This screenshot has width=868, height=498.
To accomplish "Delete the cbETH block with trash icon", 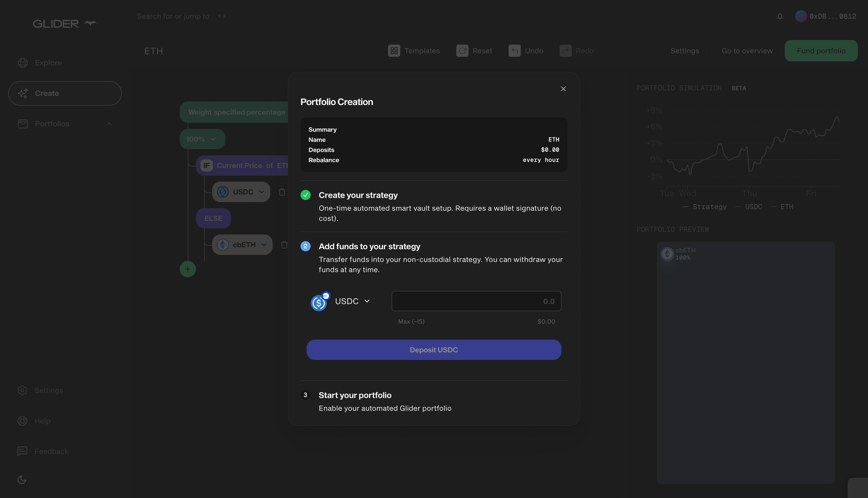I will click(x=284, y=245).
